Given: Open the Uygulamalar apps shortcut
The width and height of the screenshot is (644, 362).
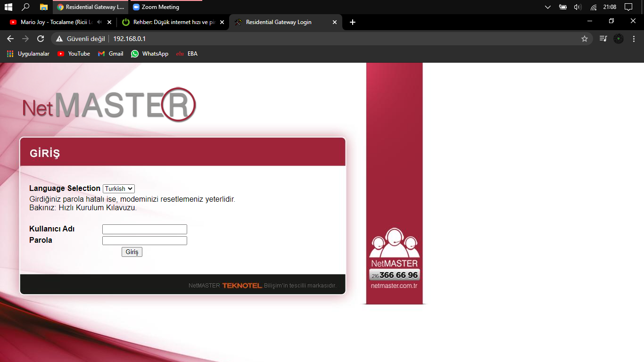Looking at the screenshot, I should pos(28,54).
